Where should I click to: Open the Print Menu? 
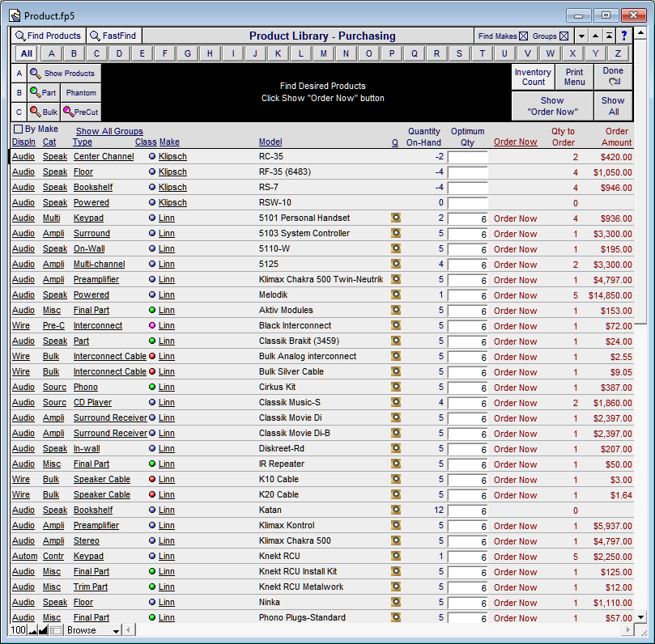(574, 77)
